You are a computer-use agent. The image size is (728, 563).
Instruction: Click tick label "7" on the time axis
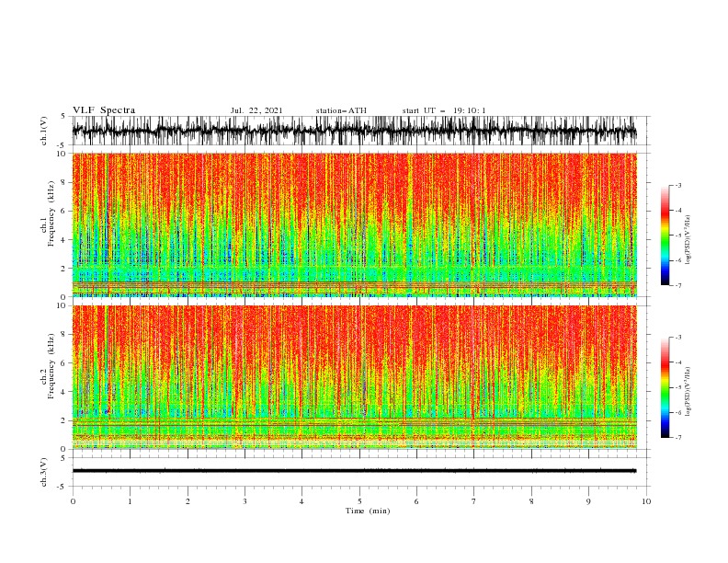(473, 501)
